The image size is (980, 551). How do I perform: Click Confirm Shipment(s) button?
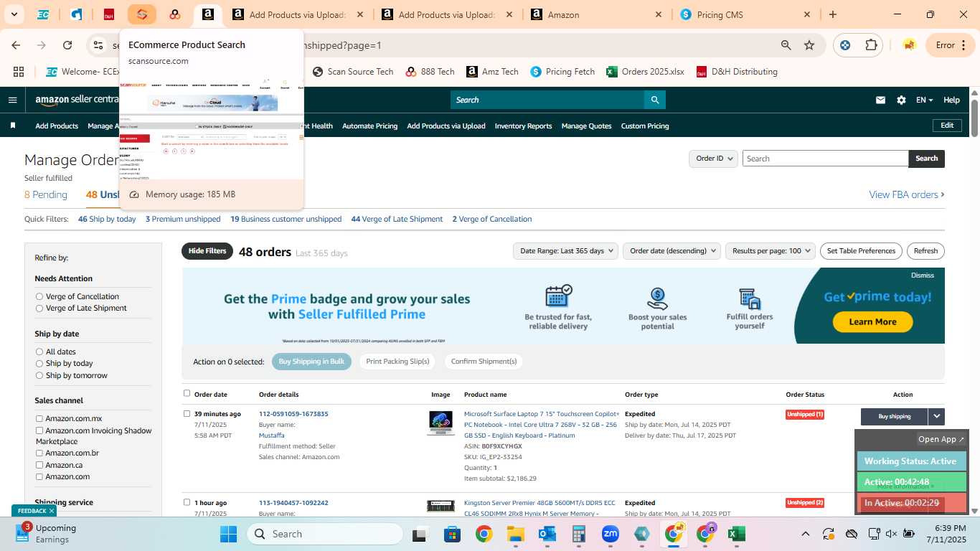coord(484,362)
